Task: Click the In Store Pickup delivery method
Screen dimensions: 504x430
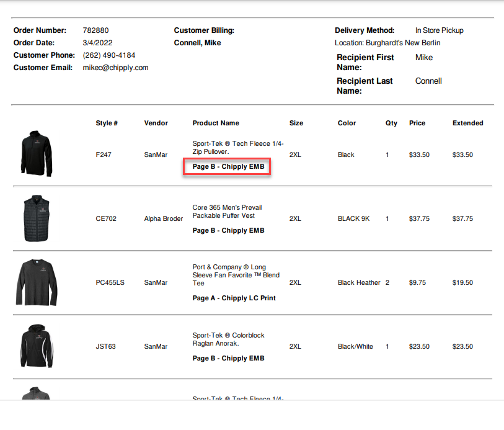Action: (439, 30)
